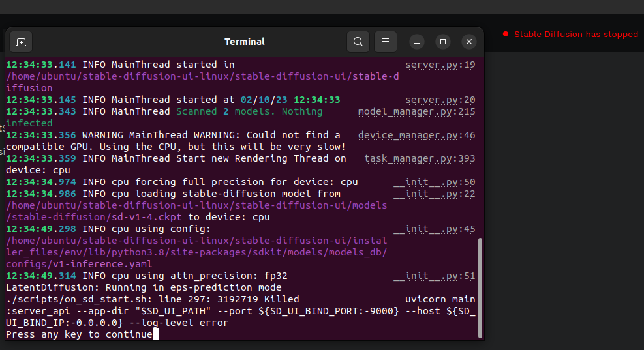The image size is (644, 350).
Task: Click the sd-v1-4.ckpt model path
Action: coord(94,218)
